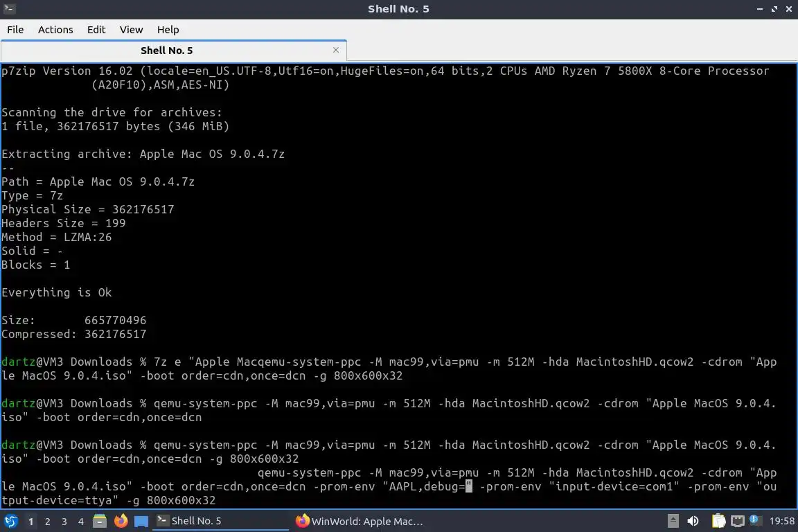The image size is (798, 532).
Task: Open the volume control tray icon
Action: click(693, 521)
